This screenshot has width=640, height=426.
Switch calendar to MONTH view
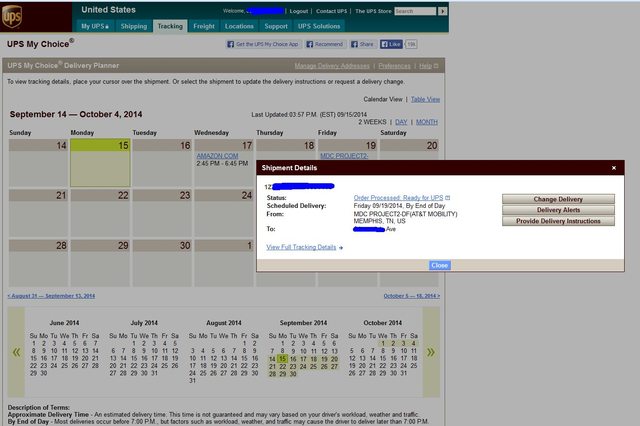[x=427, y=122]
